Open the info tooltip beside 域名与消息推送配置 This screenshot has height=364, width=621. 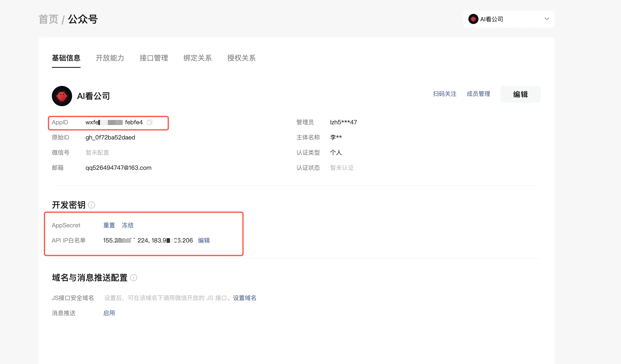[134, 278]
